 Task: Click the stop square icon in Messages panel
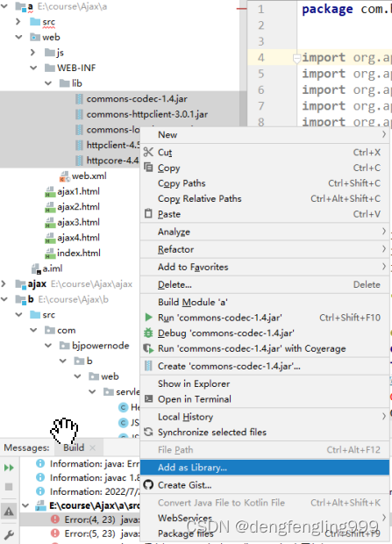pyautogui.click(x=9, y=487)
